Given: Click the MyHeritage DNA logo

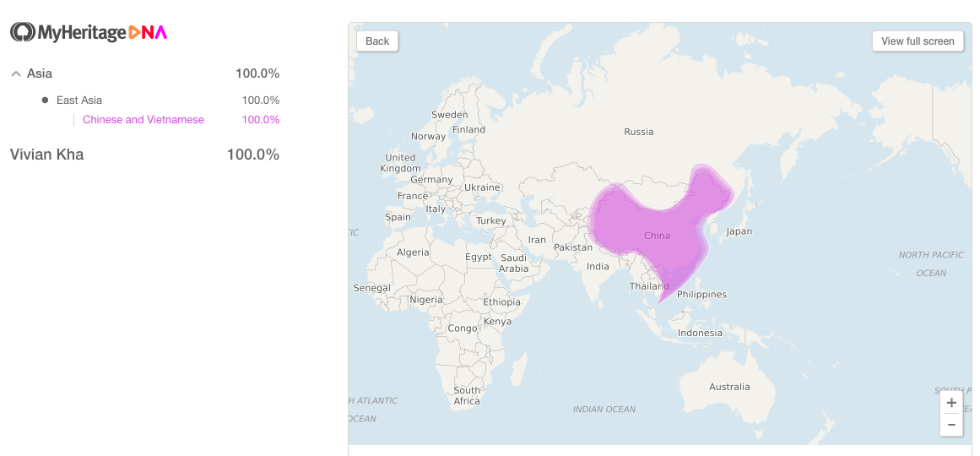Looking at the screenshot, I should [x=89, y=33].
